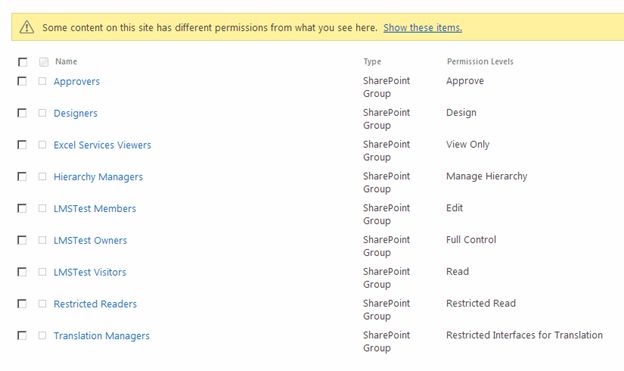Enable the checkbox for LMSTest Members
624x371 pixels.
[x=22, y=208]
